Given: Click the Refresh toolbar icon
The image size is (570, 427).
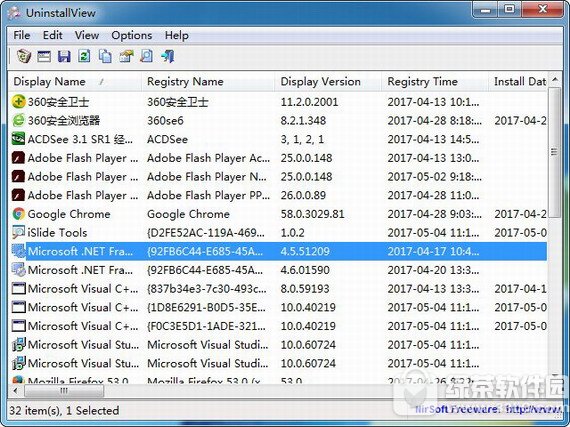Looking at the screenshot, I should coord(84,56).
